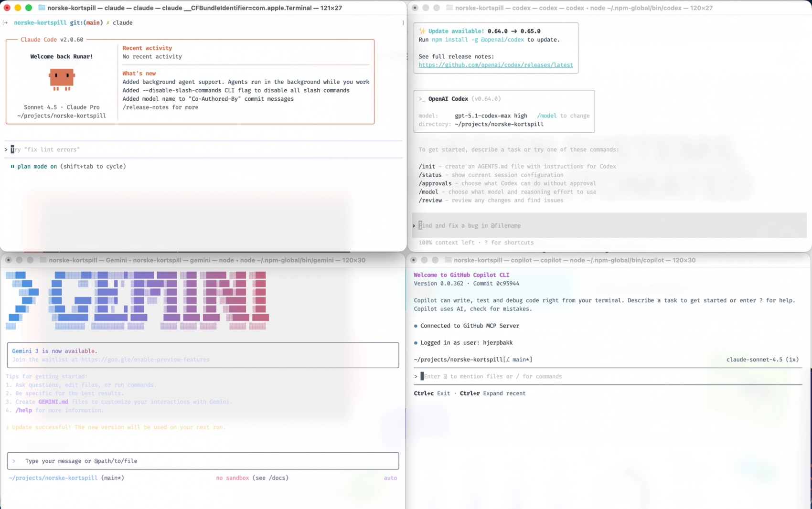Open the Codex releases/latest GitHub link
This screenshot has width=812, height=509.
(496, 65)
